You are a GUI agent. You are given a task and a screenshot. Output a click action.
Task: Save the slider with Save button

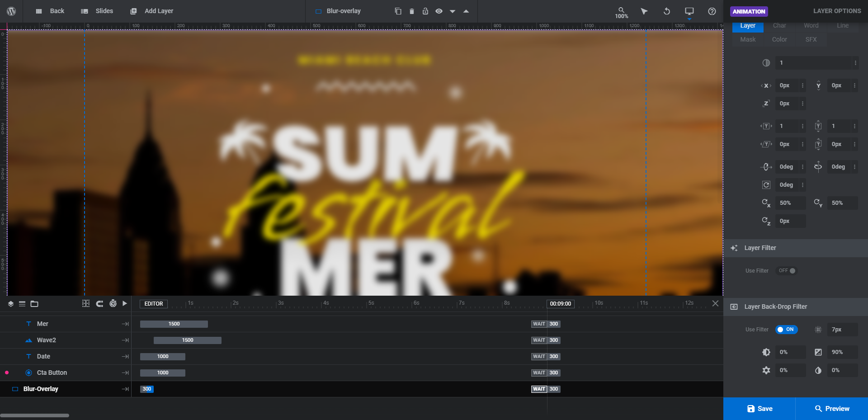759,409
